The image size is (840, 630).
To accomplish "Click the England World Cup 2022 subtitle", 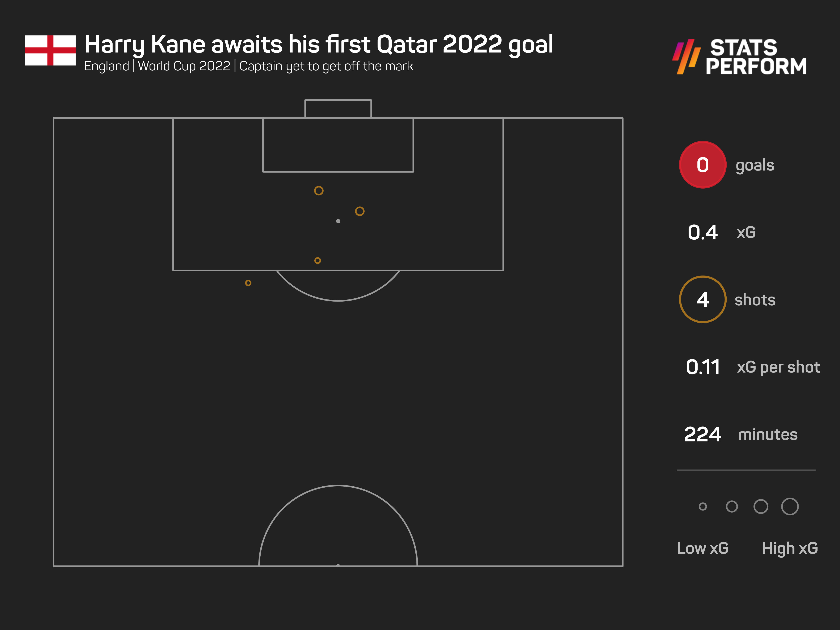I will (x=248, y=66).
